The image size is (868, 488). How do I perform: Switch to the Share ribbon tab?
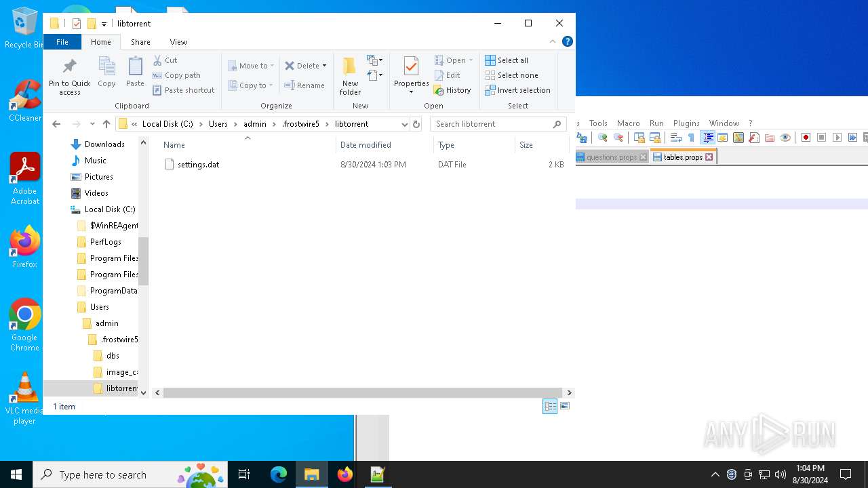(x=140, y=42)
